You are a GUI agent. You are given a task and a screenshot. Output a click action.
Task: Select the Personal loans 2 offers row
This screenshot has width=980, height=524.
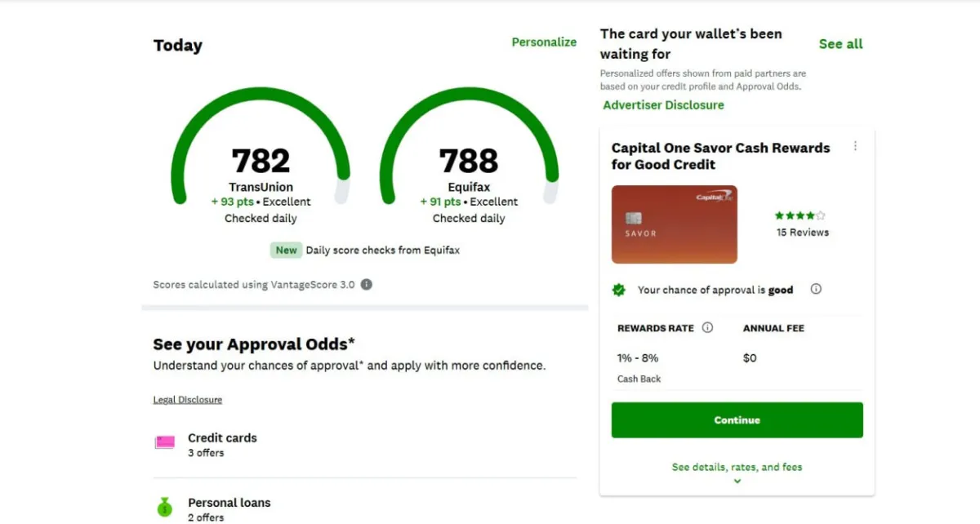click(x=364, y=506)
